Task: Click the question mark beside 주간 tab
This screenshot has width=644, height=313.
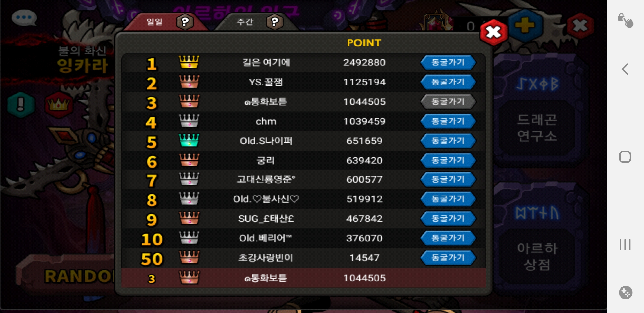Action: [274, 22]
